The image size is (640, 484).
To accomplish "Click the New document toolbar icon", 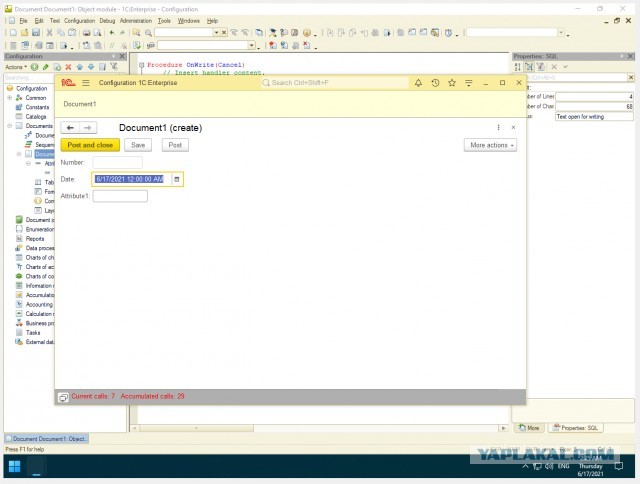I will [13, 33].
